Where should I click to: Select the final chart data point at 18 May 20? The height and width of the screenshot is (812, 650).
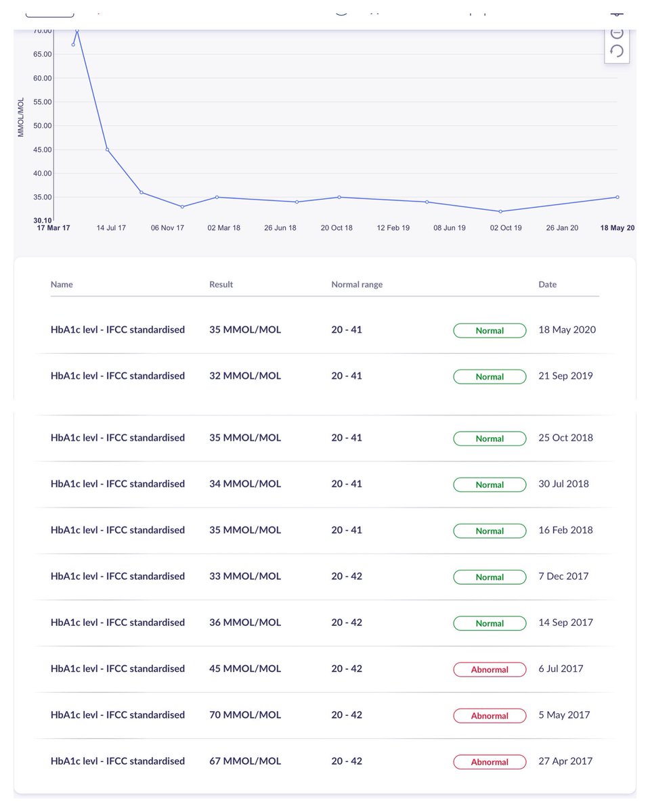pos(617,197)
